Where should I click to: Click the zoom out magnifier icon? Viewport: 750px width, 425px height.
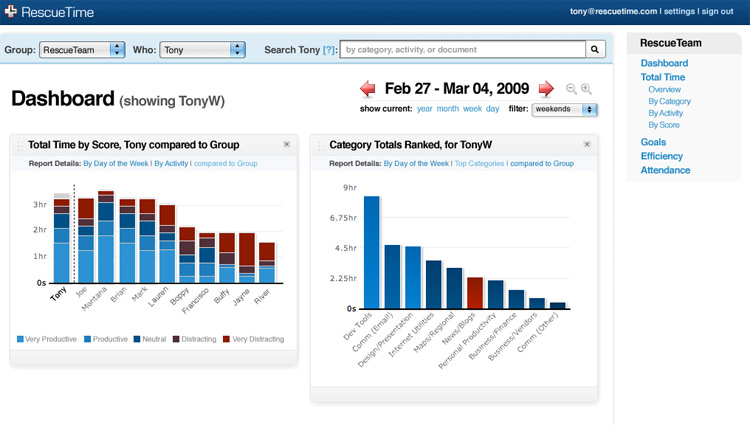tap(571, 89)
